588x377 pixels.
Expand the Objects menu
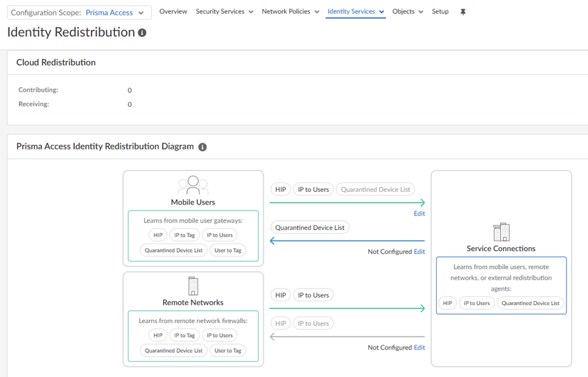[407, 11]
